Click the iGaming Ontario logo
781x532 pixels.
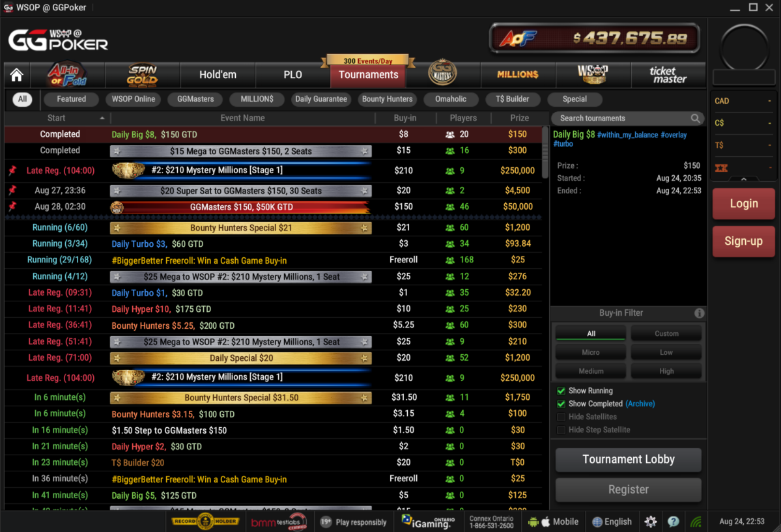428,522
